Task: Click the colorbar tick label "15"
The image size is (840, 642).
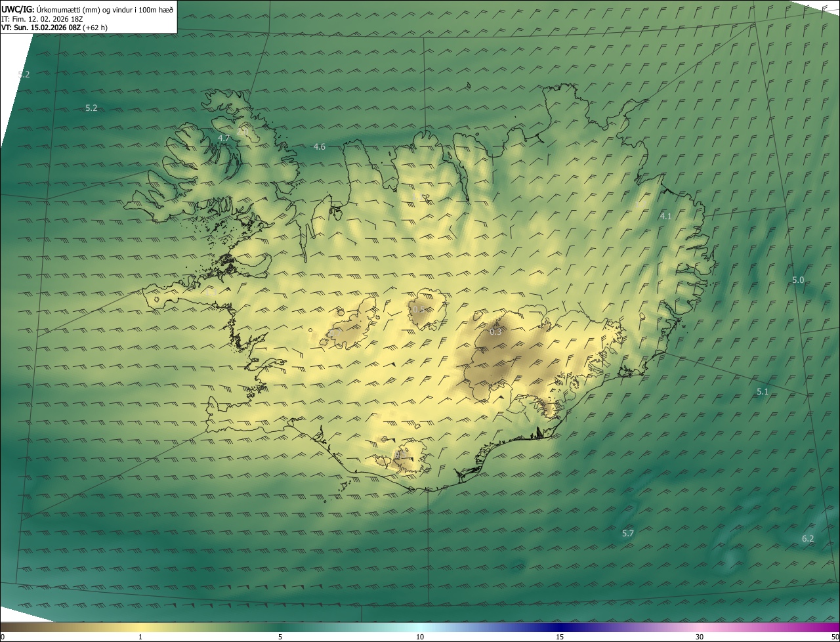Action: [560, 637]
